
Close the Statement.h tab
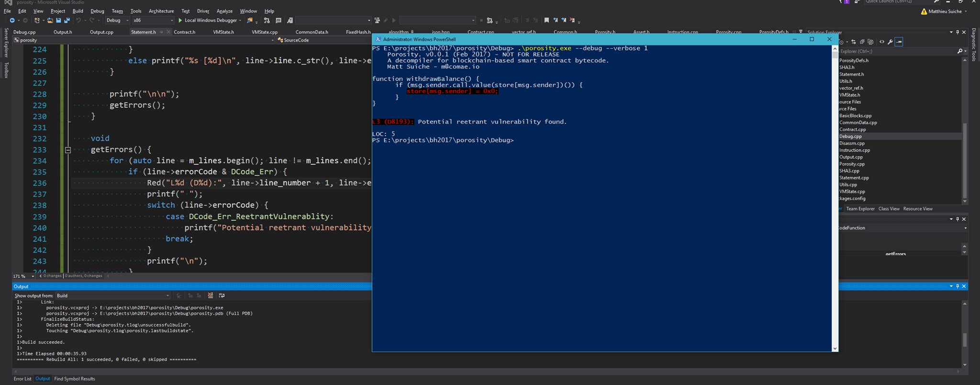pyautogui.click(x=168, y=32)
